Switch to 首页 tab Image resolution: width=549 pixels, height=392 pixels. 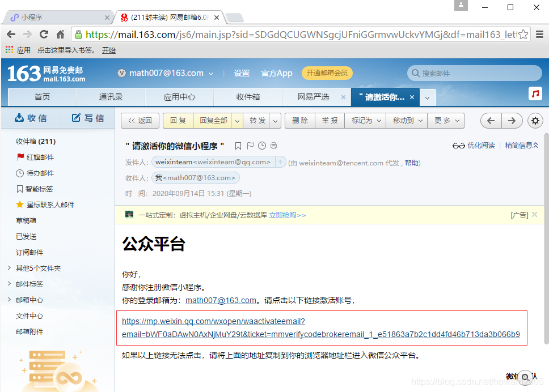pyautogui.click(x=43, y=97)
